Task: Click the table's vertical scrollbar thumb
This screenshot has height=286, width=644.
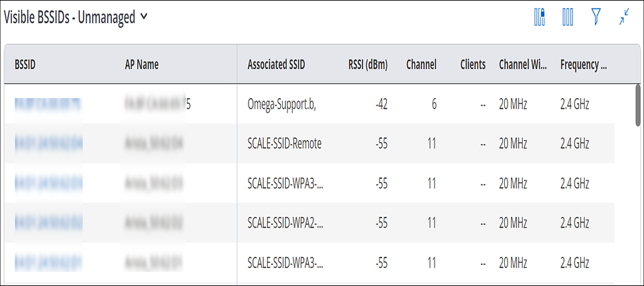Action: (x=638, y=105)
